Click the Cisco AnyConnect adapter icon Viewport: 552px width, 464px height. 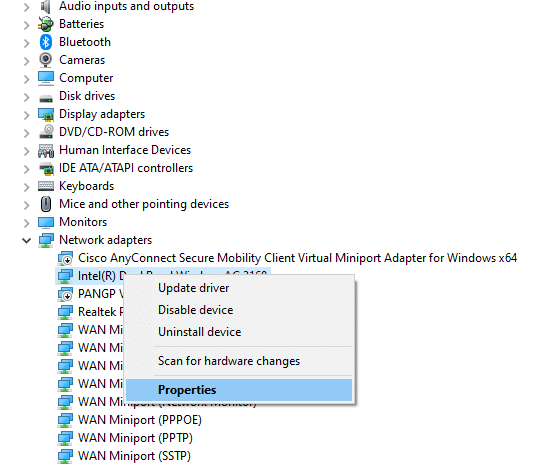pos(65,258)
